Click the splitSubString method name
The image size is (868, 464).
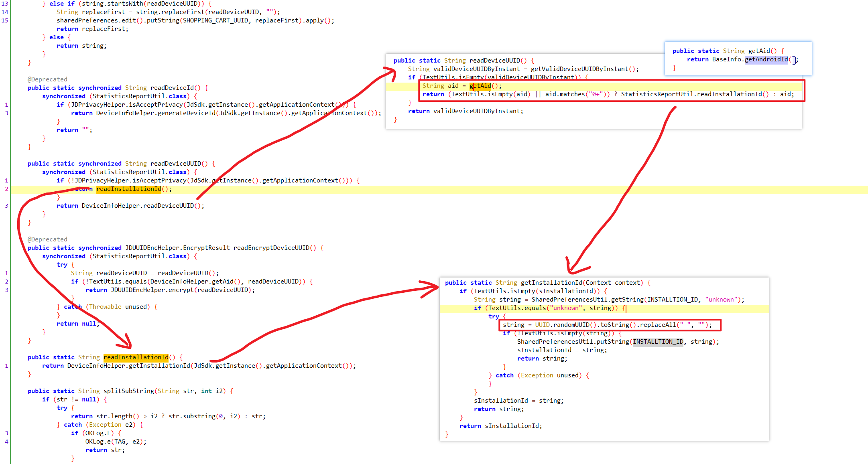129,391
